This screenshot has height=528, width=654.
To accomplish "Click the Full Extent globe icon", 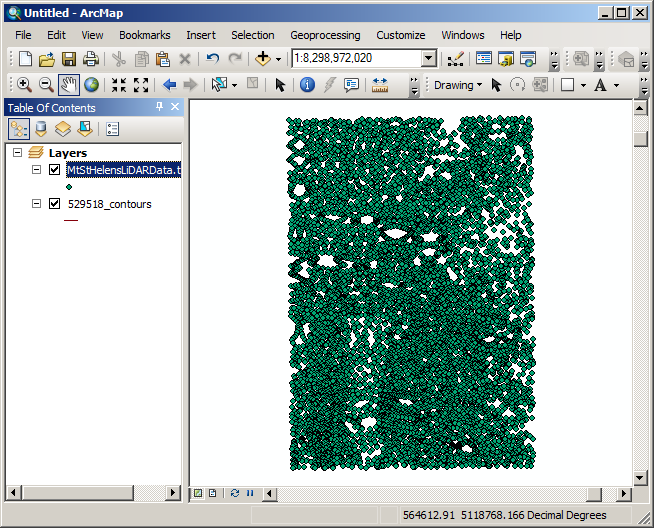I will [x=91, y=85].
